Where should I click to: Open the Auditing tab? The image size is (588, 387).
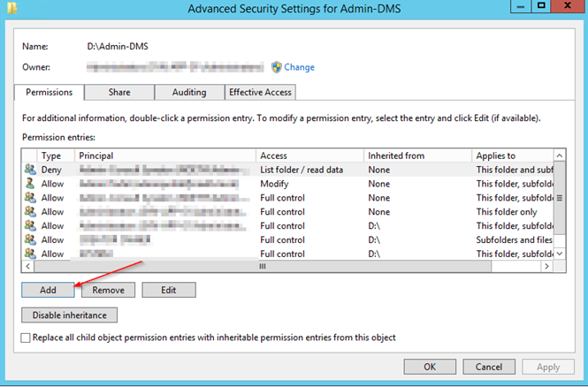(x=188, y=92)
